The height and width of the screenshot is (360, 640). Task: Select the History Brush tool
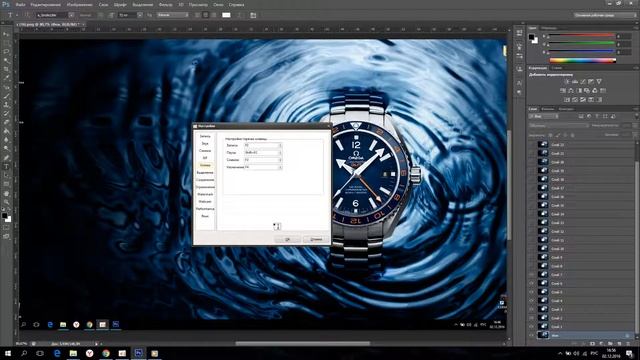[x=6, y=113]
